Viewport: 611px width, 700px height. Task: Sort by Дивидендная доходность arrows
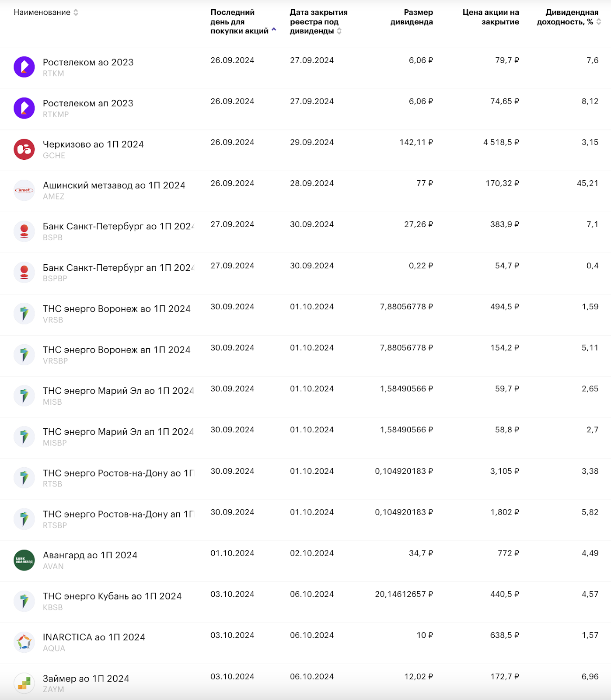(598, 22)
